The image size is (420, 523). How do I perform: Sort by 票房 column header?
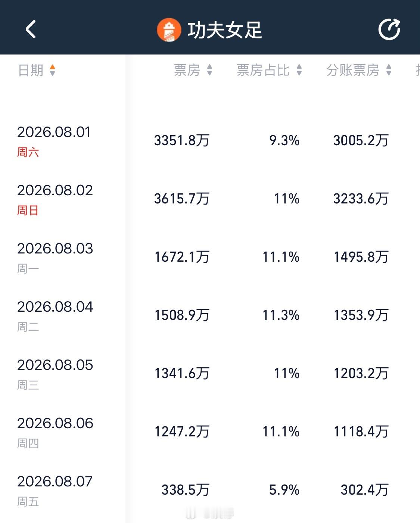tap(187, 70)
